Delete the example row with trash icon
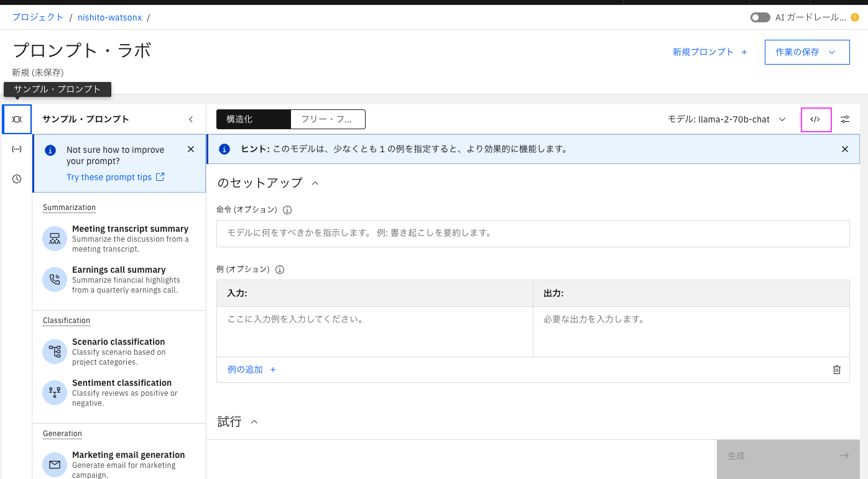 point(837,370)
